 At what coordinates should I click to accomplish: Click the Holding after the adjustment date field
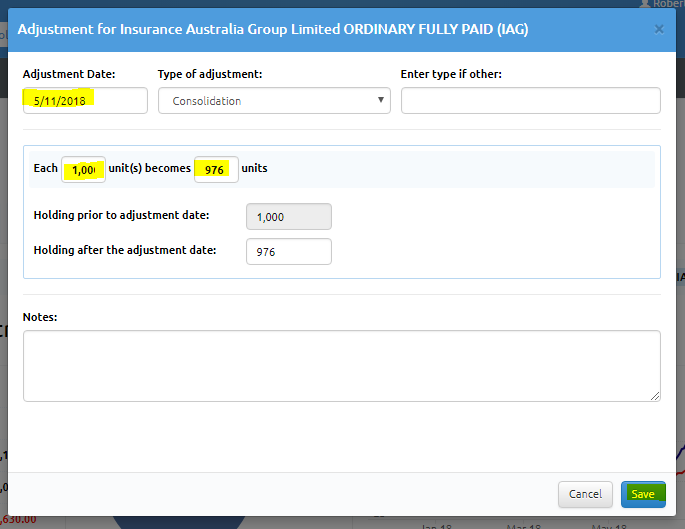pyautogui.click(x=289, y=251)
